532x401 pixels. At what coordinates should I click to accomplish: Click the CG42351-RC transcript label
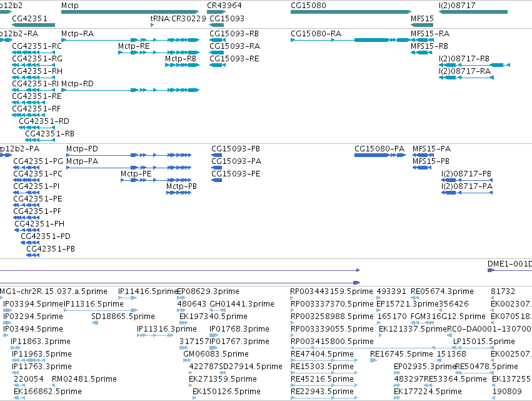point(37,46)
